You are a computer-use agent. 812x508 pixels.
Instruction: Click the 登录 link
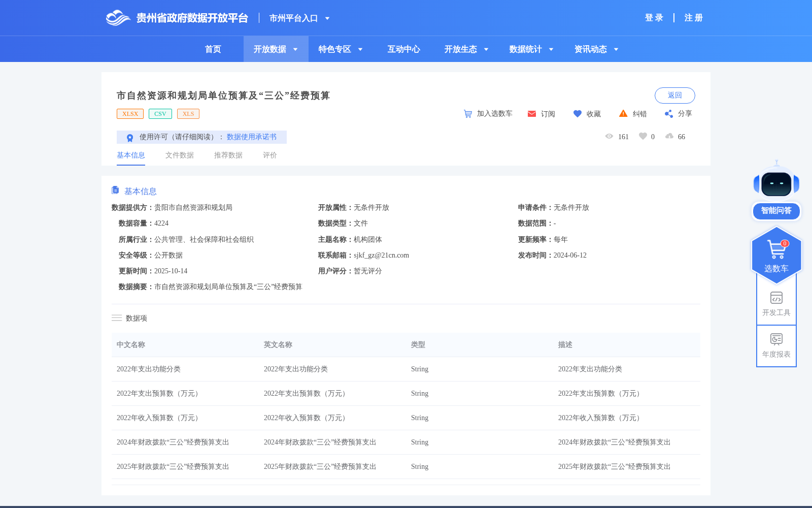click(654, 18)
